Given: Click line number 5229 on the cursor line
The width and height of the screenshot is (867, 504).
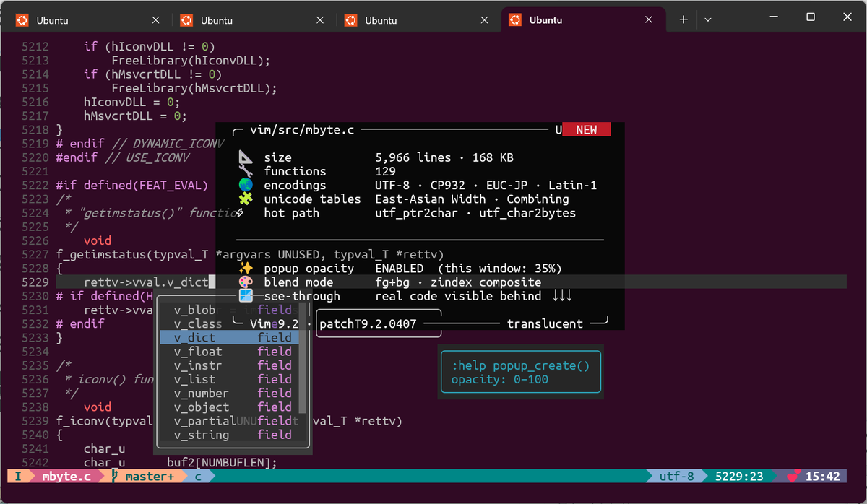Looking at the screenshot, I should [x=35, y=282].
